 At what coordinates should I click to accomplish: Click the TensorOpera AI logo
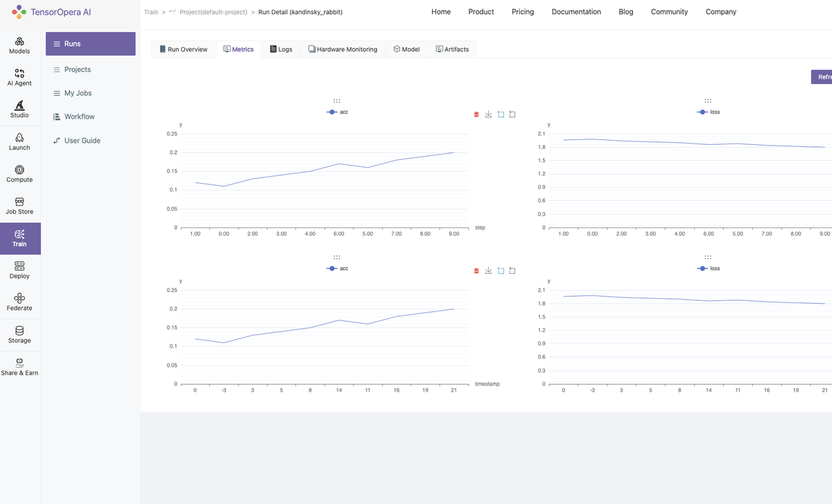[x=51, y=12]
